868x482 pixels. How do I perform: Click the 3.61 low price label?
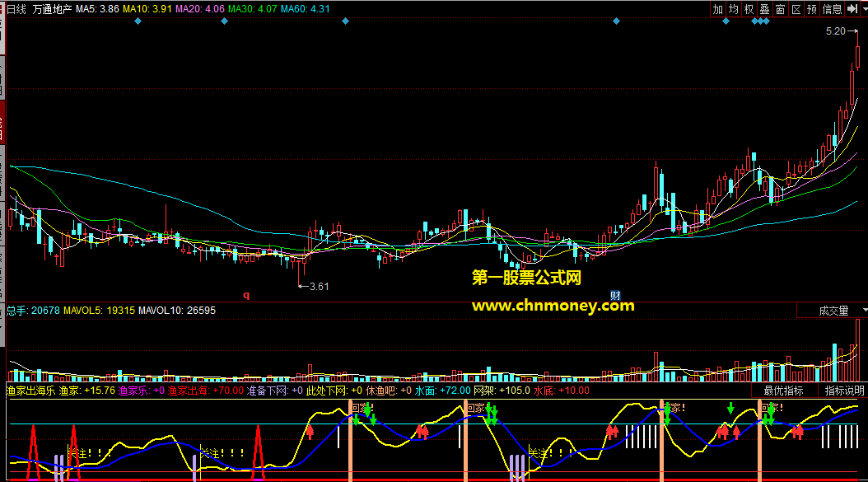coord(319,287)
